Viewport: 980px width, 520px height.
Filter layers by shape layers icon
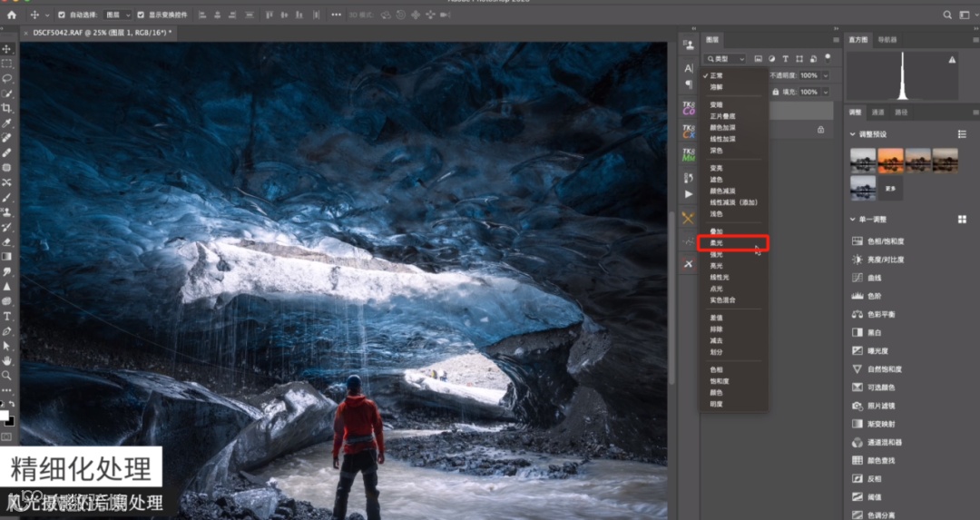pyautogui.click(x=799, y=59)
